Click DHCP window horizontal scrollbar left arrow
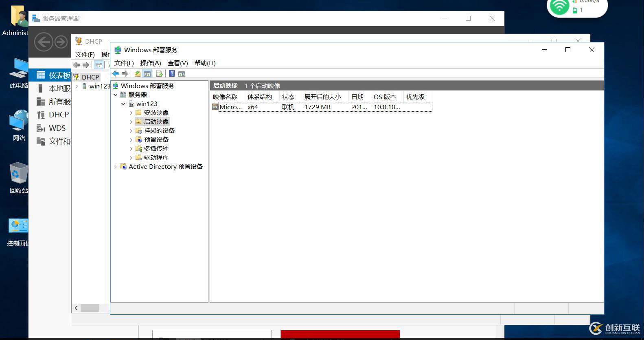This screenshot has height=340, width=644. coord(76,308)
